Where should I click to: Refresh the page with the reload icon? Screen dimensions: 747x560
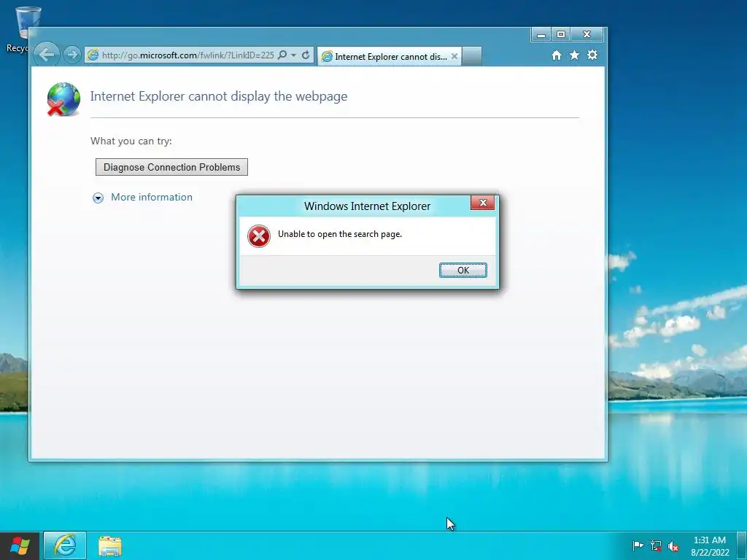[306, 55]
